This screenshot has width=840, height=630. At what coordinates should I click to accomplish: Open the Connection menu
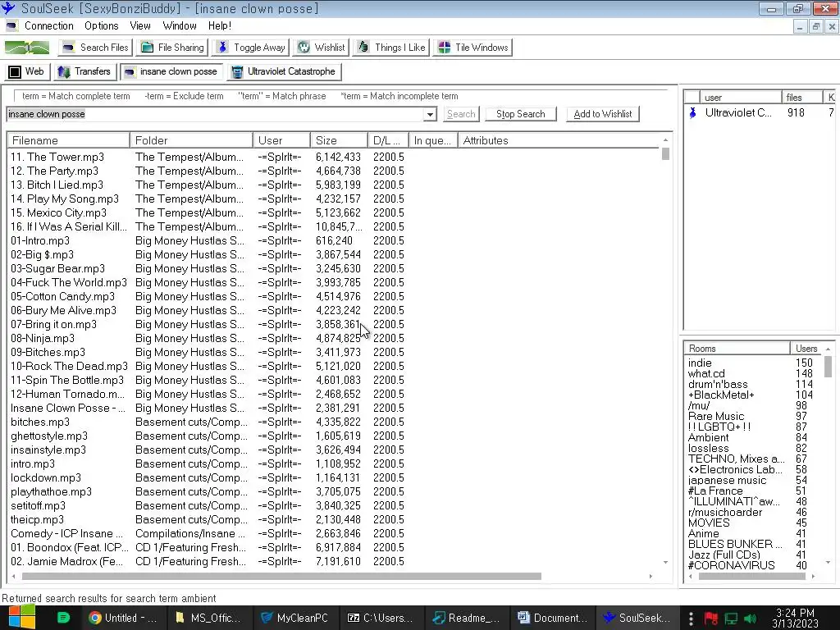(x=48, y=25)
